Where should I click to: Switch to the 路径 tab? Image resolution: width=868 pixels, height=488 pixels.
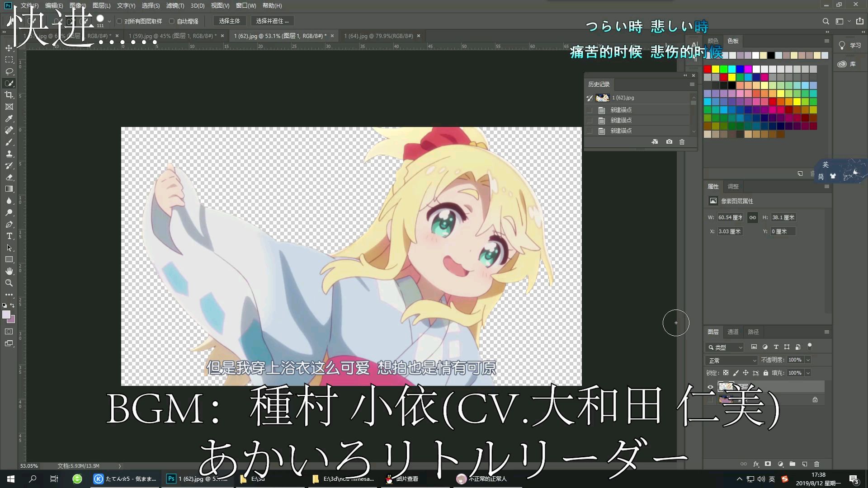(x=753, y=332)
